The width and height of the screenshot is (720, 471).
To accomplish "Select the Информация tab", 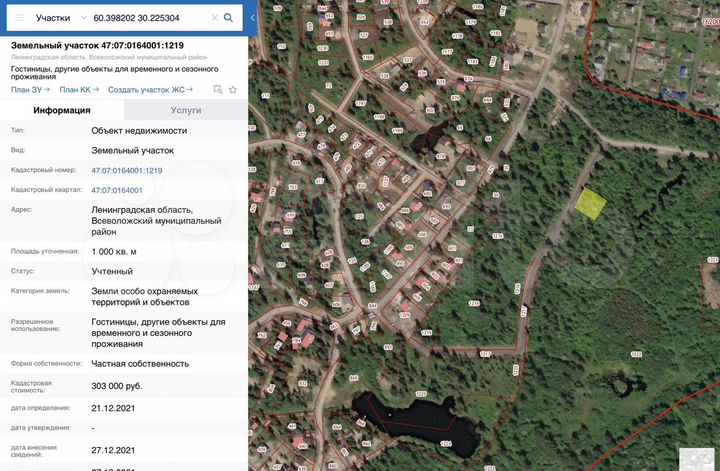I will (62, 111).
